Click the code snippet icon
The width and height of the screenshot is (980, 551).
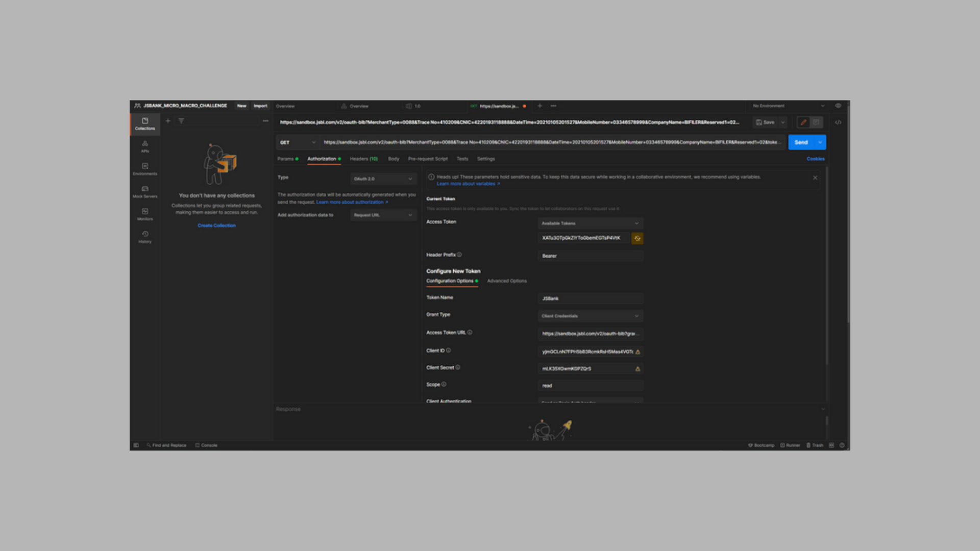[x=838, y=122]
